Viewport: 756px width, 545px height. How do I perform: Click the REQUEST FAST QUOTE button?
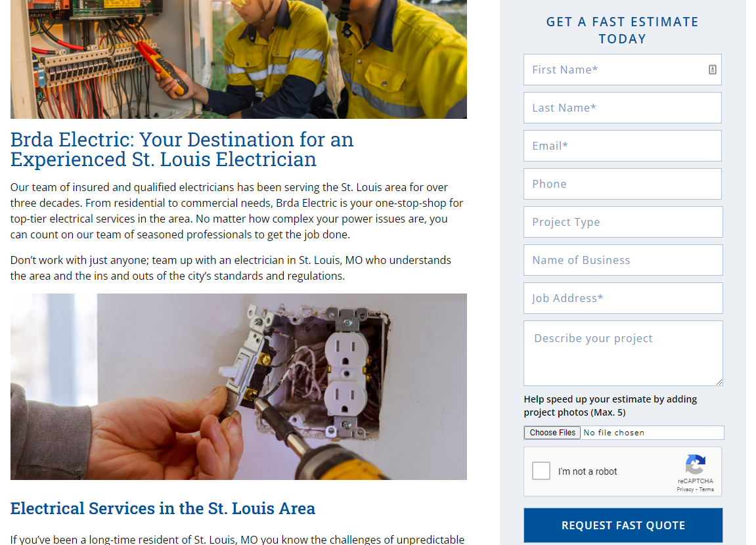pyautogui.click(x=623, y=525)
